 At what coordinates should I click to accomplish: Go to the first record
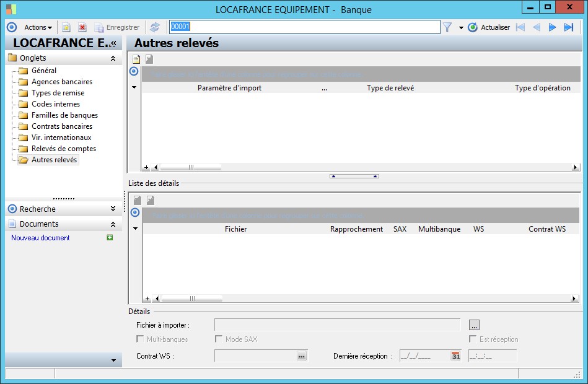click(520, 27)
